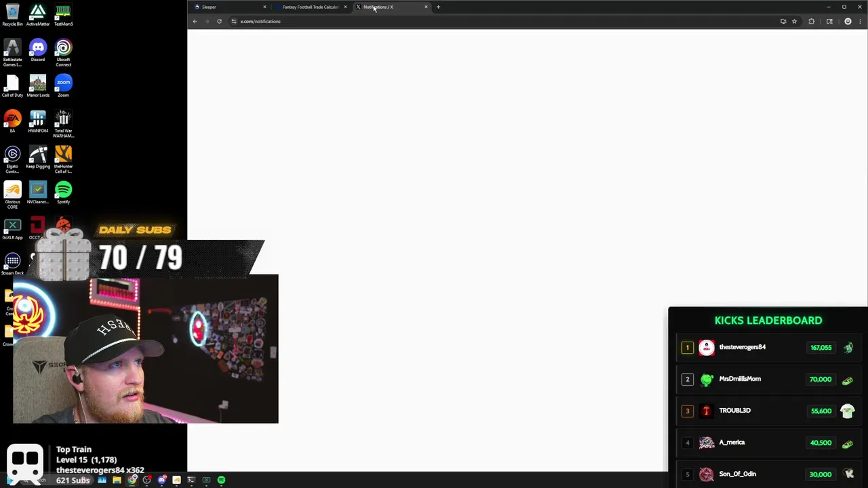Image resolution: width=868 pixels, height=488 pixels.
Task: Open the Recycle Bin desktop icon
Action: coord(12,15)
